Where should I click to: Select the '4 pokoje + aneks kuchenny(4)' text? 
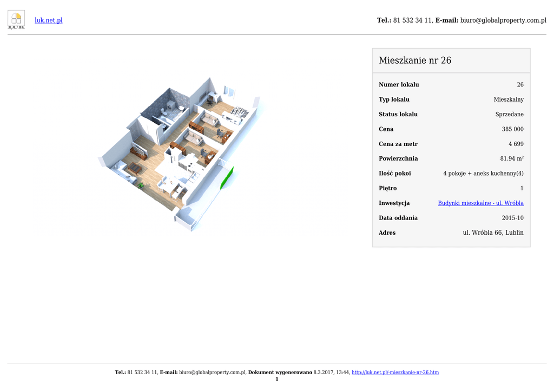(x=483, y=174)
